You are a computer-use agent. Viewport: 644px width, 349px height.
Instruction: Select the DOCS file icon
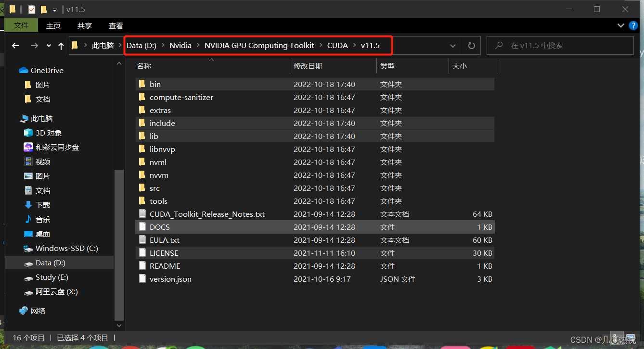click(142, 227)
